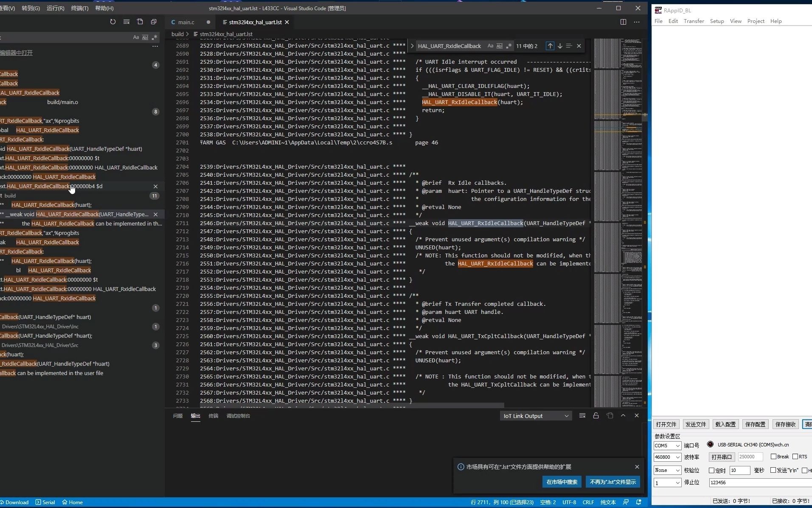Screen dimensions: 812x508
Task: Click the 打开串口 open serial button
Action: pos(721,457)
